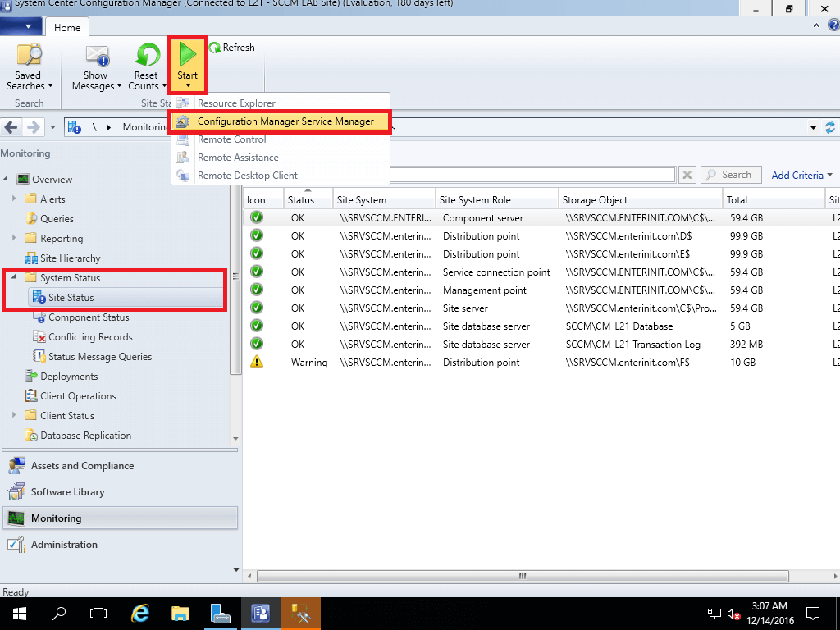Collapse the System Status tree node
This screenshot has width=840, height=630.
(x=14, y=277)
